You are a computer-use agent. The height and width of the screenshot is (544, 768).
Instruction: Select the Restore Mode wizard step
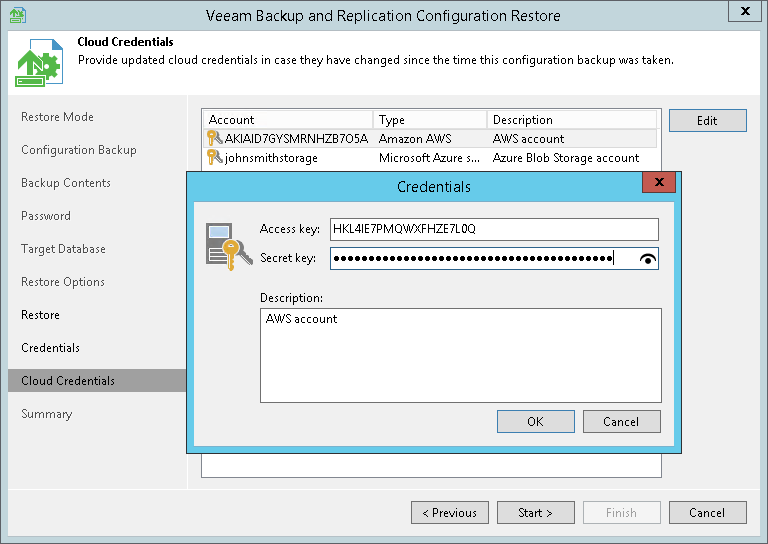click(x=57, y=117)
